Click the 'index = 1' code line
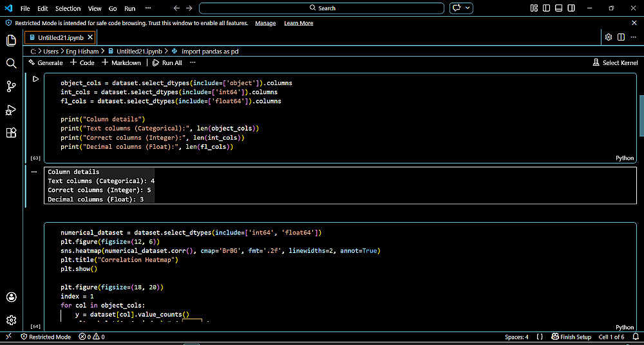644x345 pixels. pos(77,296)
